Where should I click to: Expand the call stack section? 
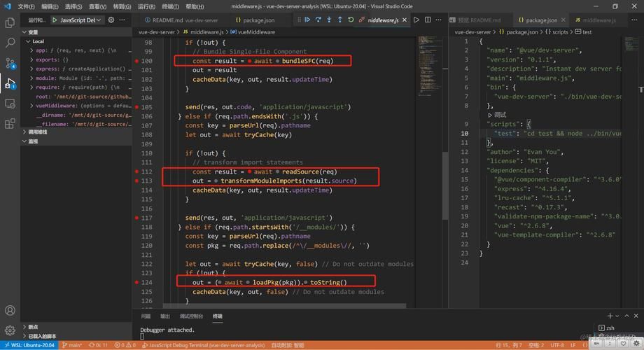pyautogui.click(x=38, y=132)
